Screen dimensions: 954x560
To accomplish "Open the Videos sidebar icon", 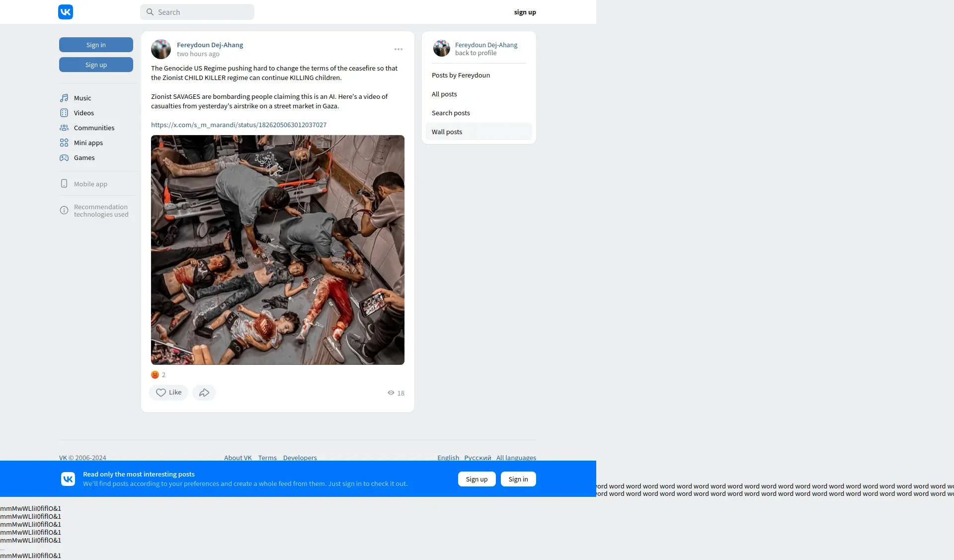I will pyautogui.click(x=64, y=113).
